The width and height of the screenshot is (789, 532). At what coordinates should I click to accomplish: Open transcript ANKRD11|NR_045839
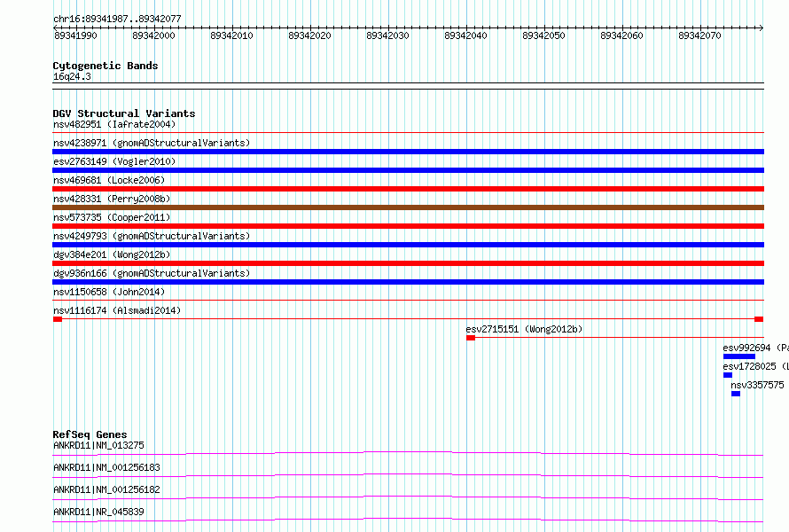(98, 512)
